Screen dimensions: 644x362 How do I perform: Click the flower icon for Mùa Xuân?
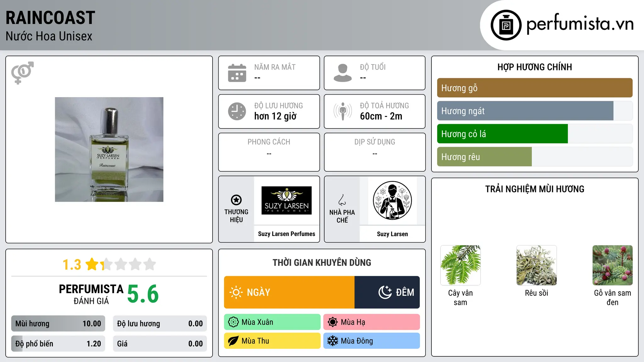[x=233, y=322]
